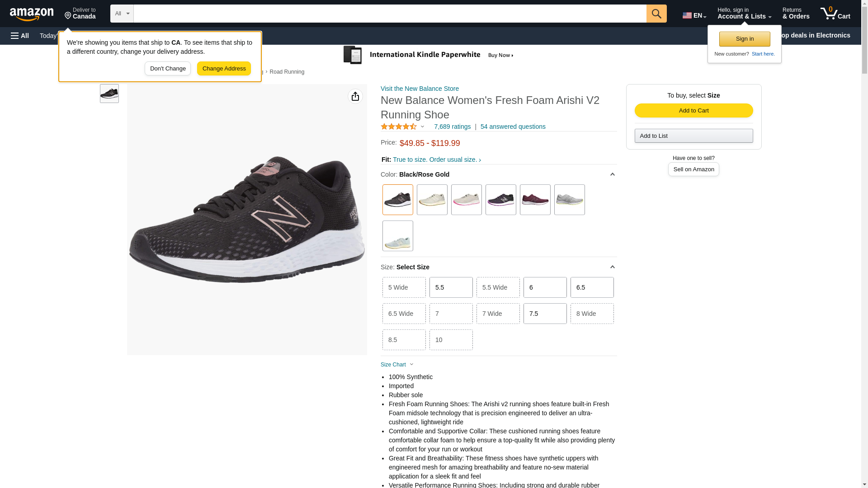Image resolution: width=868 pixels, height=488 pixels.
Task: Click the Amazon logo
Action: (x=32, y=14)
